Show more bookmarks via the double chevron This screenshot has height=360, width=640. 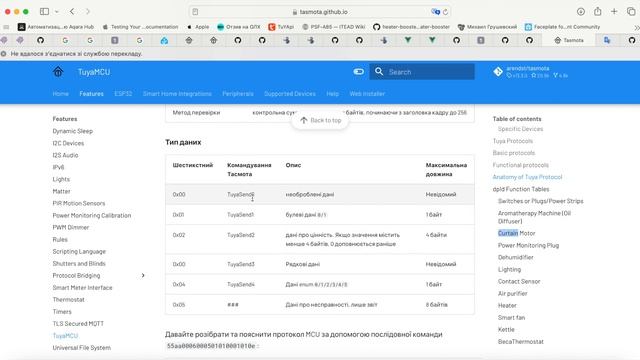636,27
